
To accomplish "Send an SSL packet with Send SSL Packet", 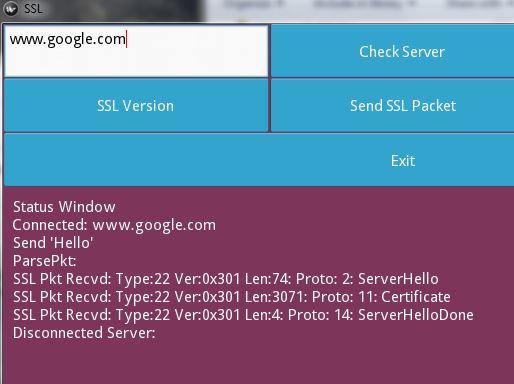I will pos(393,106).
